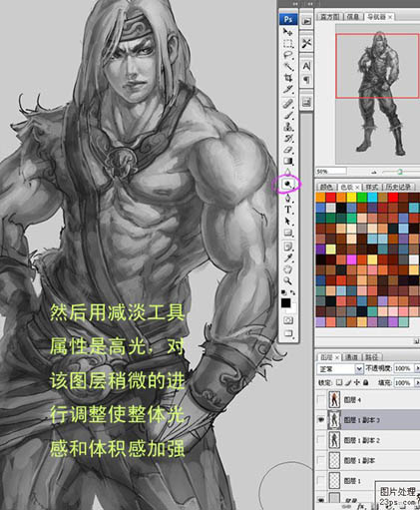Click the layer opacity 100% field
420x510 pixels.
[403, 368]
